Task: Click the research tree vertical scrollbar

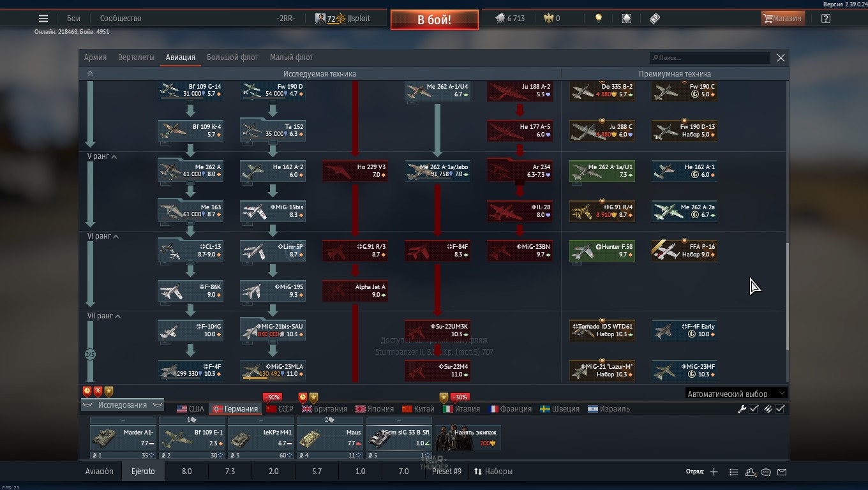Action: [x=787, y=297]
